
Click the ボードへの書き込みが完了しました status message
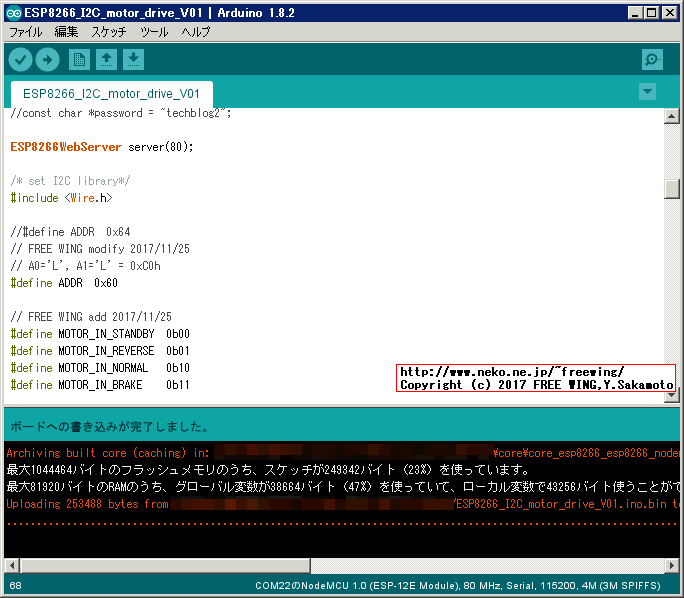coord(109,427)
